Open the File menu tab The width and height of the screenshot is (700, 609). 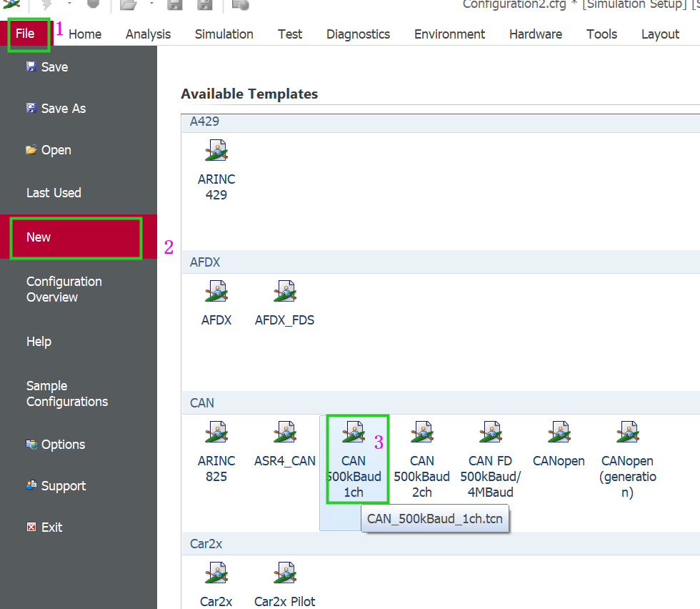pos(25,34)
